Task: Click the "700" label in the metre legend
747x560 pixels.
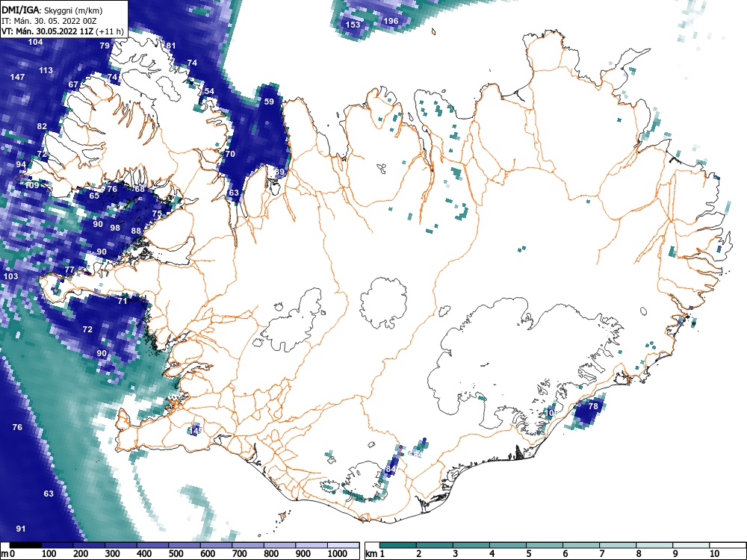Action: 240,553
